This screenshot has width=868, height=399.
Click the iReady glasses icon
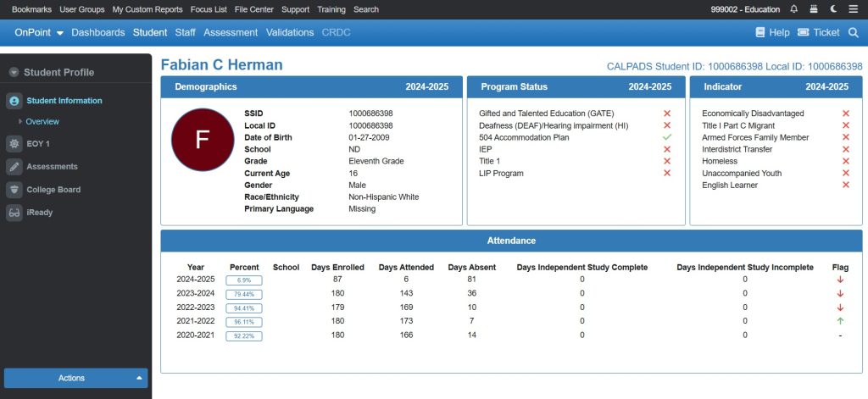coord(14,213)
